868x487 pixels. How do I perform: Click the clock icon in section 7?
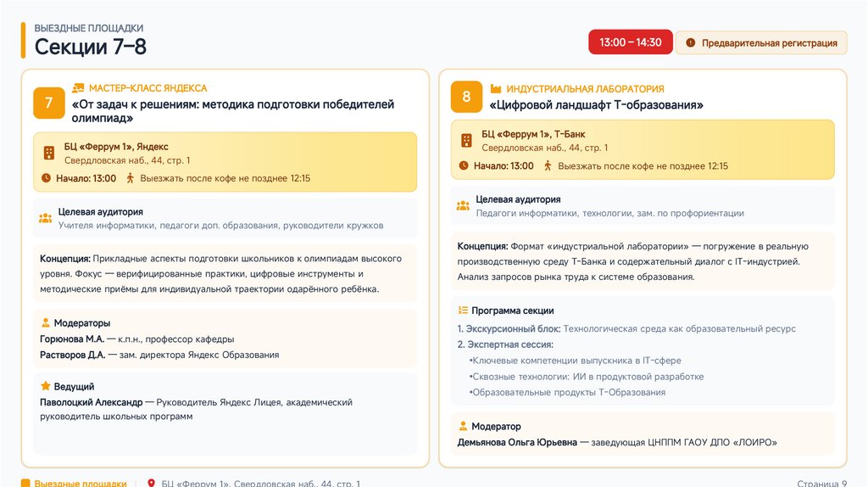click(x=46, y=178)
